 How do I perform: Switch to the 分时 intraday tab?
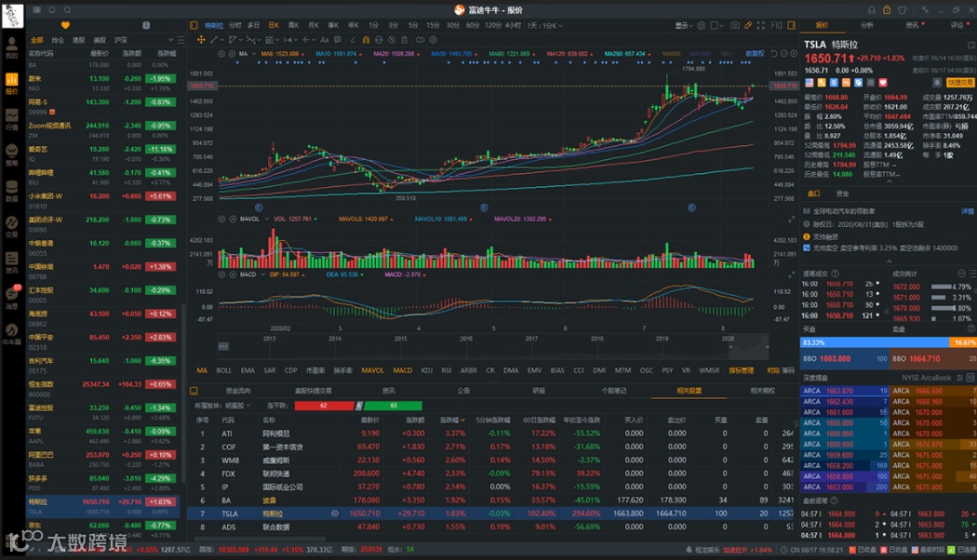click(x=234, y=25)
